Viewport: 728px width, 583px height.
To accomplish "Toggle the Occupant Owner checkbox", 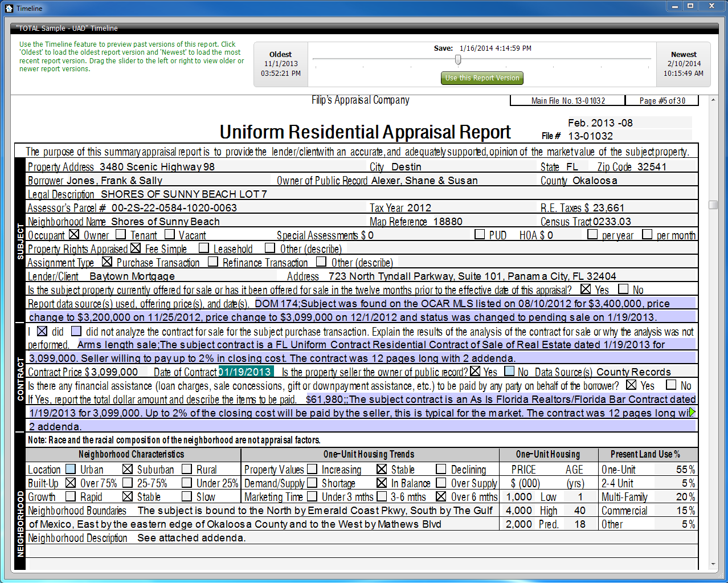I will 74,234.
